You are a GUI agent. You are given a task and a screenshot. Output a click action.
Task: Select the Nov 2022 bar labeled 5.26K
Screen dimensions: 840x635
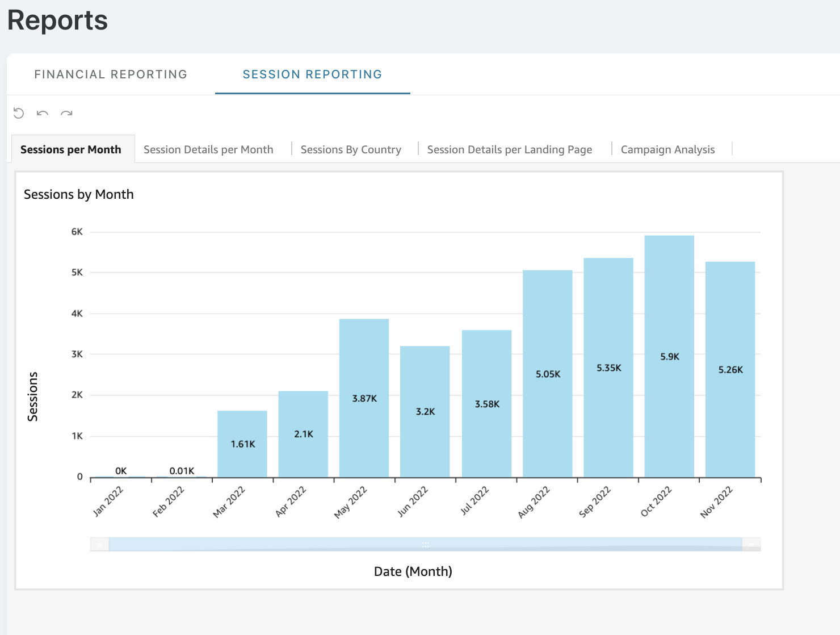tap(730, 369)
